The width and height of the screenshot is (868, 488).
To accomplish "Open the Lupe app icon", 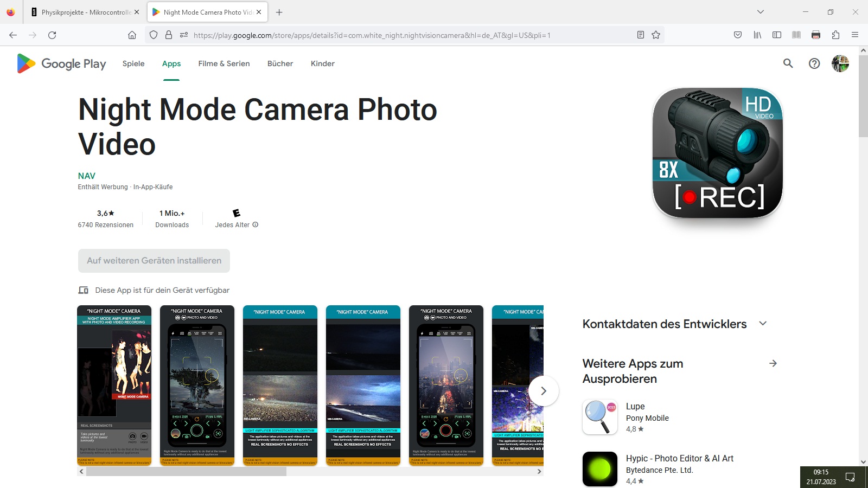I will 600,417.
